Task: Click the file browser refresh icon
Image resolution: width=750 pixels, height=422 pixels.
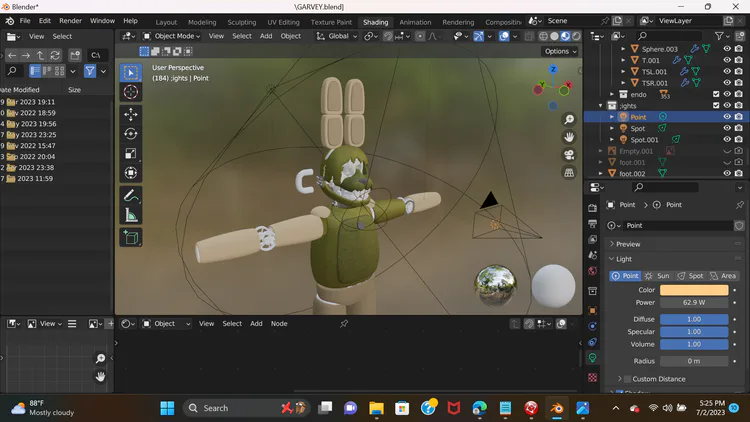Action: pyautogui.click(x=55, y=56)
